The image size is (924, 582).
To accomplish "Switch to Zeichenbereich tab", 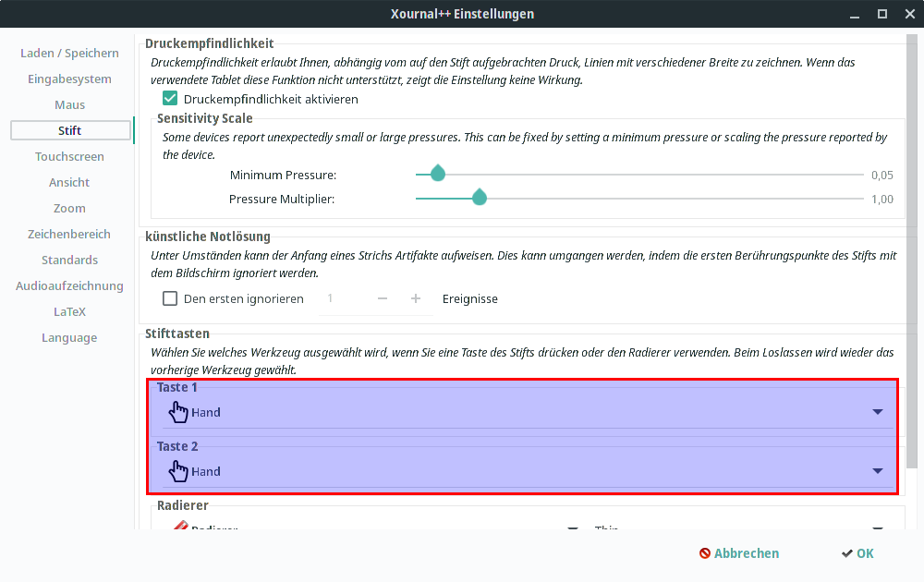I will (x=69, y=235).
